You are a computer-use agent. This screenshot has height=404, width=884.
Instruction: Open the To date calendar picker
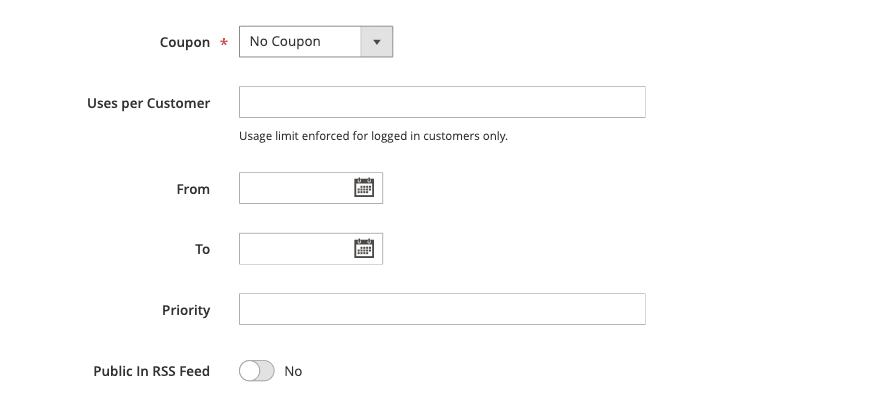click(x=364, y=248)
